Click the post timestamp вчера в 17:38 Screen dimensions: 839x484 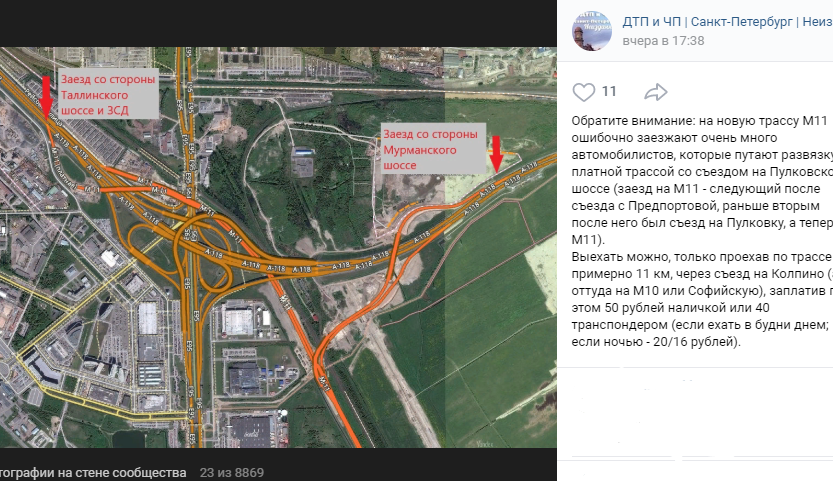[x=663, y=41]
